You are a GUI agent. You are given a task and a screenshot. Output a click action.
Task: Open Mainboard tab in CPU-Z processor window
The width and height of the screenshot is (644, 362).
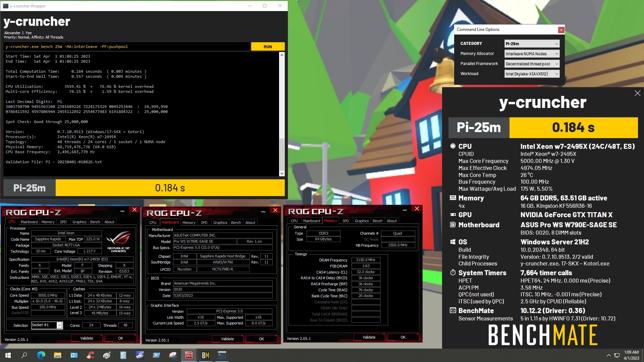pos(29,222)
